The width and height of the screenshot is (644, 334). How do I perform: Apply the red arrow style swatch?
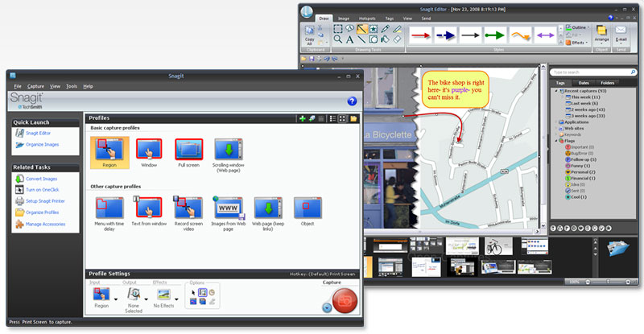click(x=421, y=35)
